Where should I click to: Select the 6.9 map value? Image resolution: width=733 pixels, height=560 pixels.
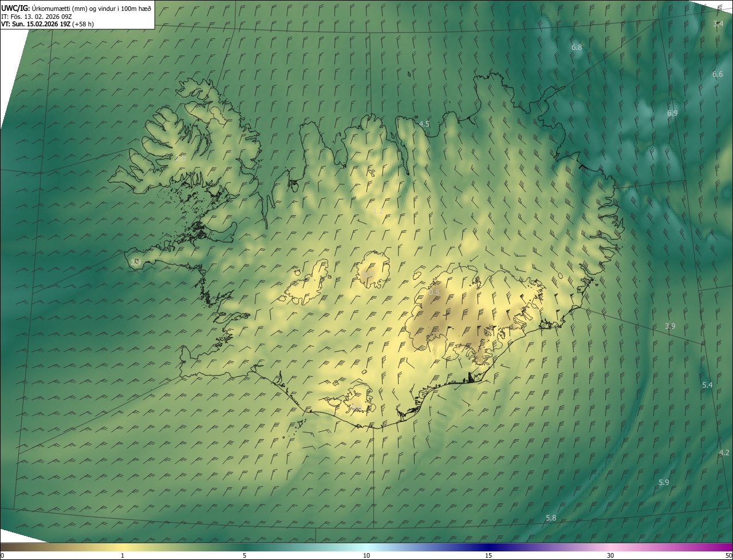(x=672, y=113)
